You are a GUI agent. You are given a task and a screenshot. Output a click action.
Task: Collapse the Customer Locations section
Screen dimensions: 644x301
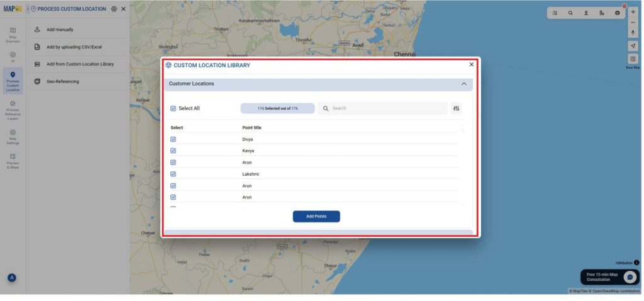point(464,84)
